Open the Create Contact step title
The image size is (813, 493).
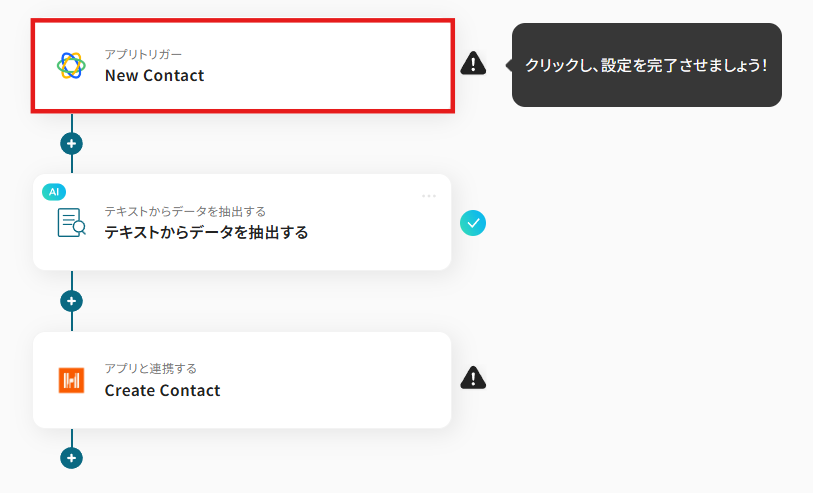(162, 390)
